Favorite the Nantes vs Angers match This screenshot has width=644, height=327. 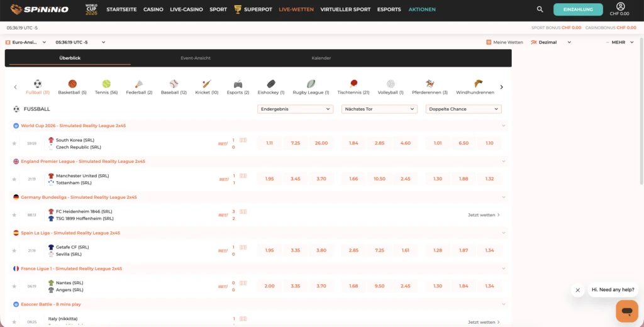pyautogui.click(x=14, y=286)
